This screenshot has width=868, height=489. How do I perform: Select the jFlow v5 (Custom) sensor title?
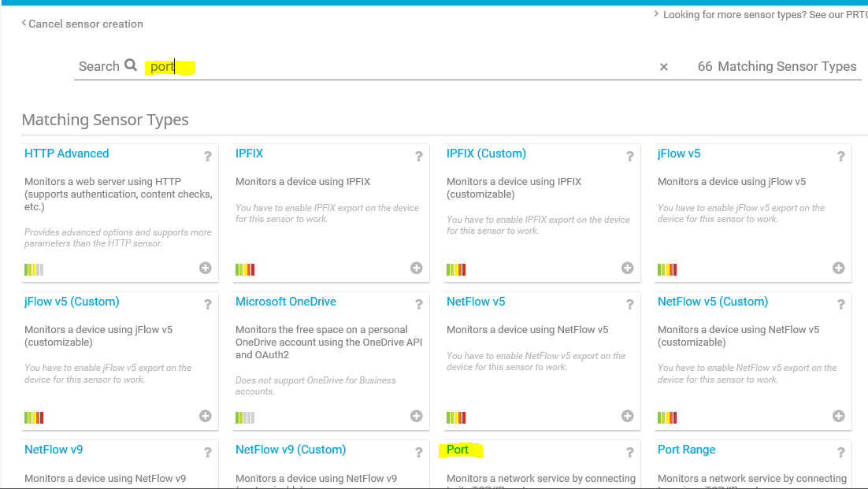(x=72, y=302)
